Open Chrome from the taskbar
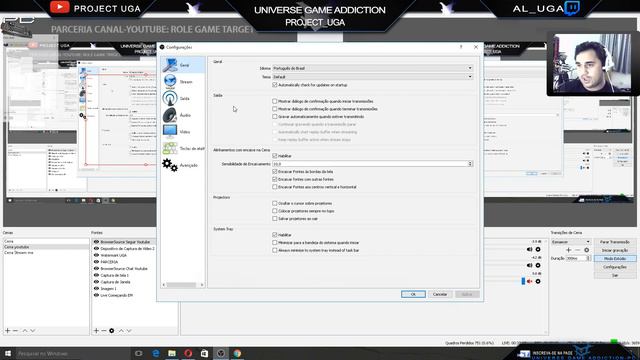 [237, 353]
